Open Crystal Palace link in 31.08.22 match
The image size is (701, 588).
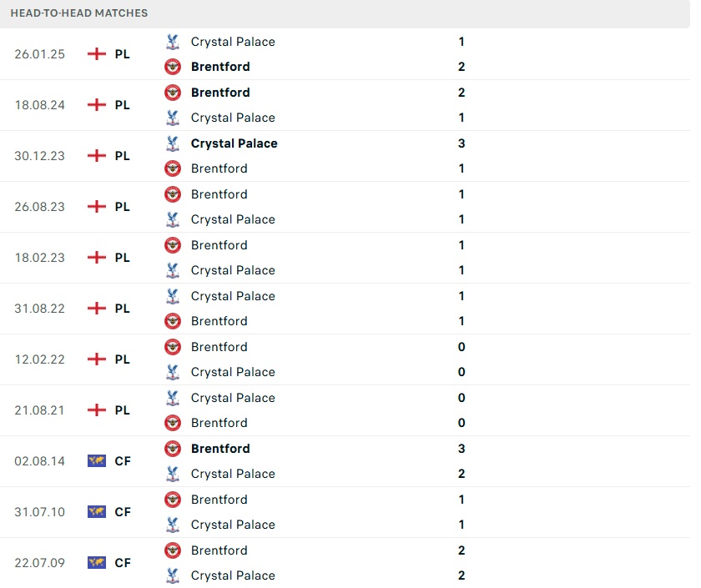point(233,296)
